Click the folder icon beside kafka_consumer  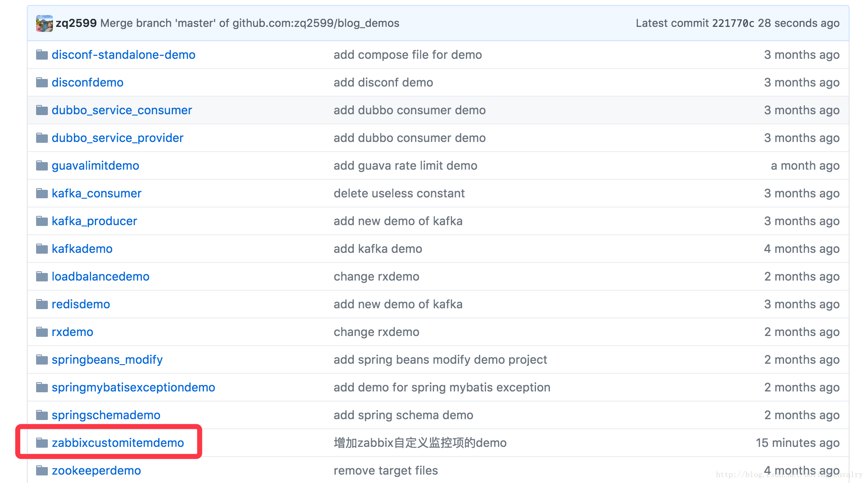click(x=42, y=193)
